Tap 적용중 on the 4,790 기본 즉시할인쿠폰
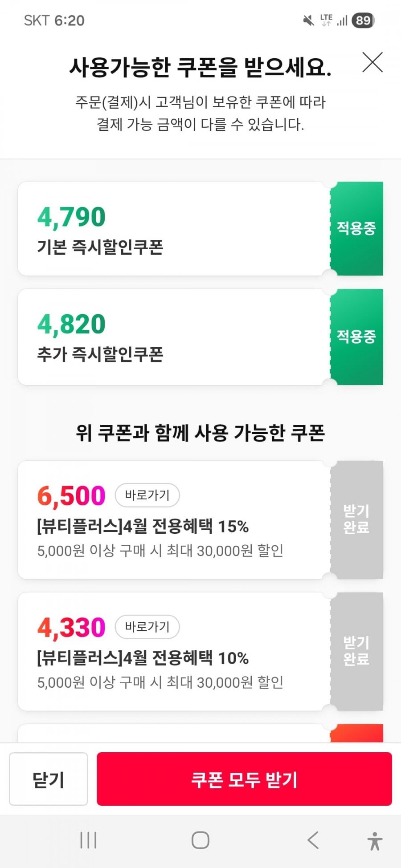This screenshot has width=401, height=868. (356, 228)
